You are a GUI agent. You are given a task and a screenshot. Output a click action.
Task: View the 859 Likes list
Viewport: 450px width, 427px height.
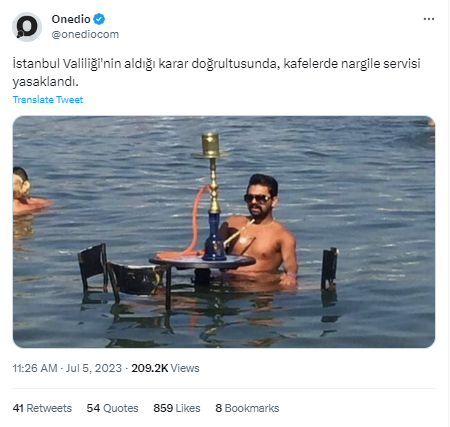pos(177,408)
